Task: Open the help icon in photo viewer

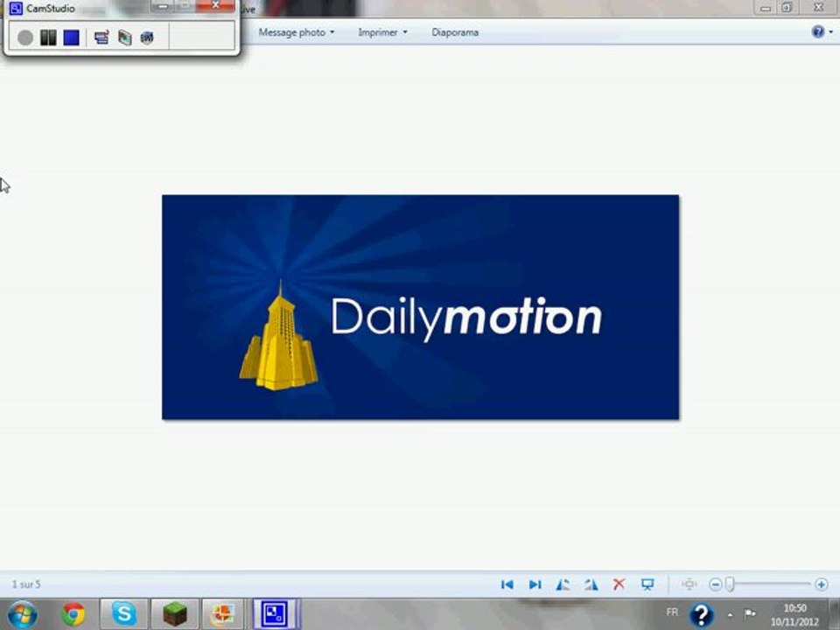Action: coord(817,31)
